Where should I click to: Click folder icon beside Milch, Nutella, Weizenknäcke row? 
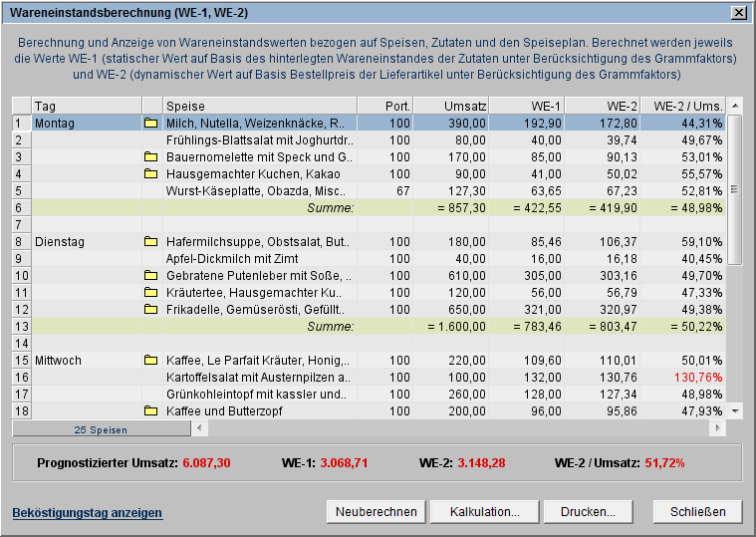click(151, 124)
